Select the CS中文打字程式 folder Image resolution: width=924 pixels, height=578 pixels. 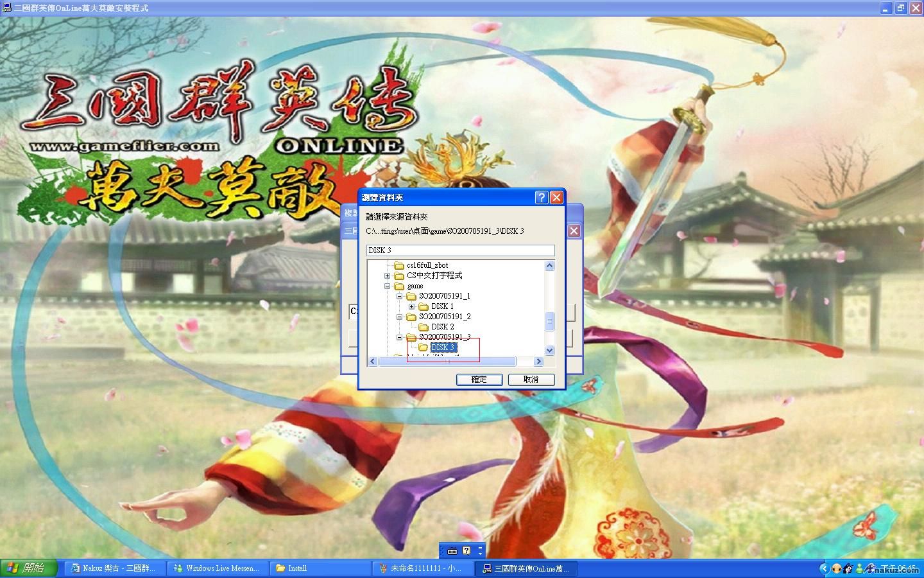click(x=434, y=276)
